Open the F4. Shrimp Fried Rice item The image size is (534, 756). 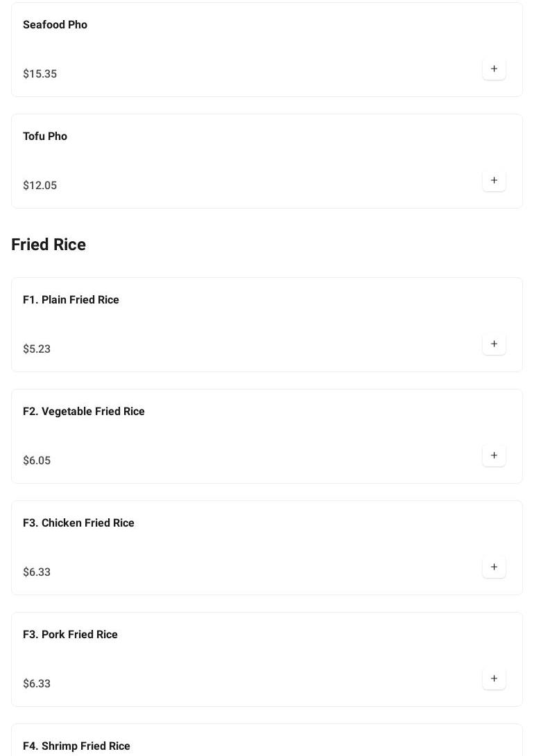tap(76, 746)
